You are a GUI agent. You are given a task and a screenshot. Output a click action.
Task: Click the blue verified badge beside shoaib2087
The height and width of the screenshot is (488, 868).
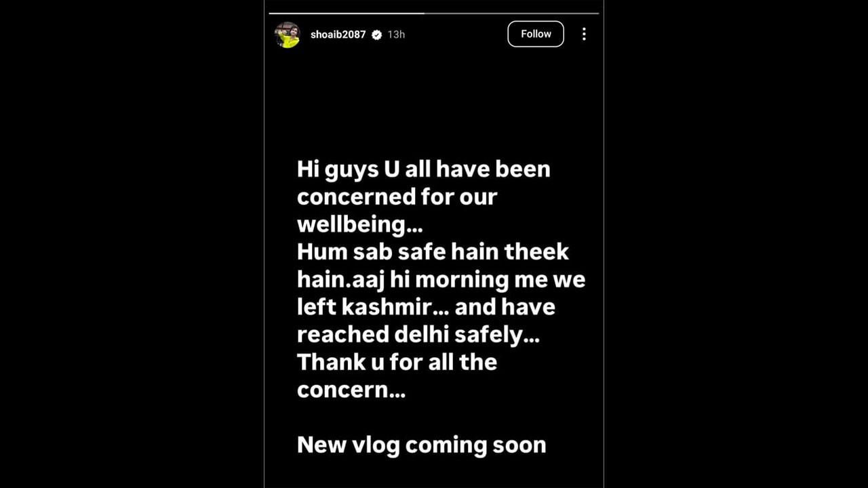(377, 35)
